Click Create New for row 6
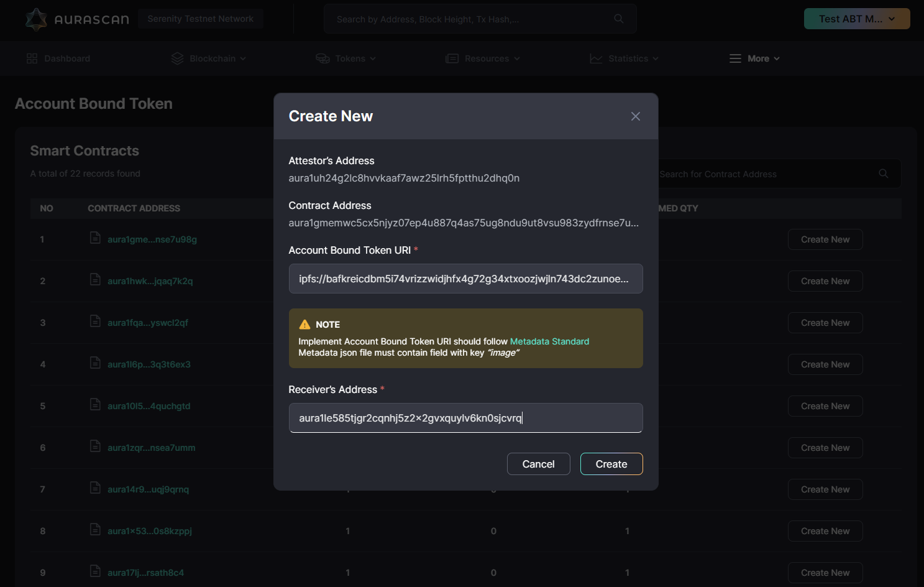This screenshot has height=587, width=924. pos(825,448)
